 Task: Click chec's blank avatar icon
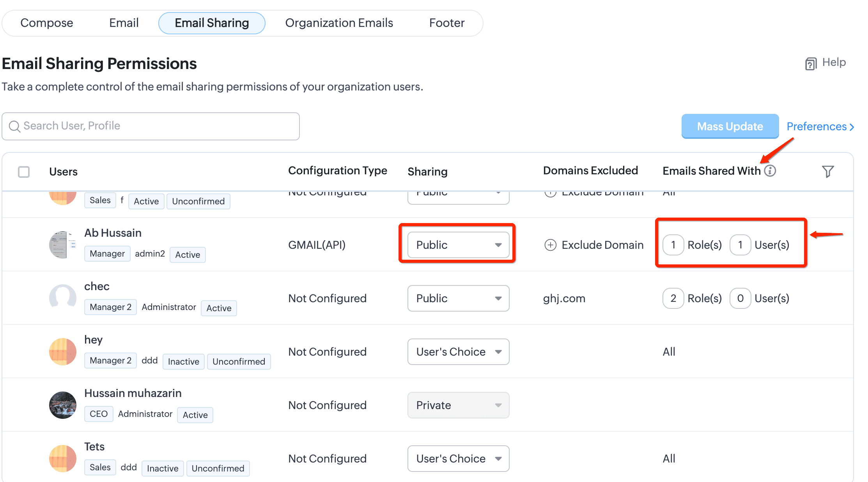click(62, 298)
